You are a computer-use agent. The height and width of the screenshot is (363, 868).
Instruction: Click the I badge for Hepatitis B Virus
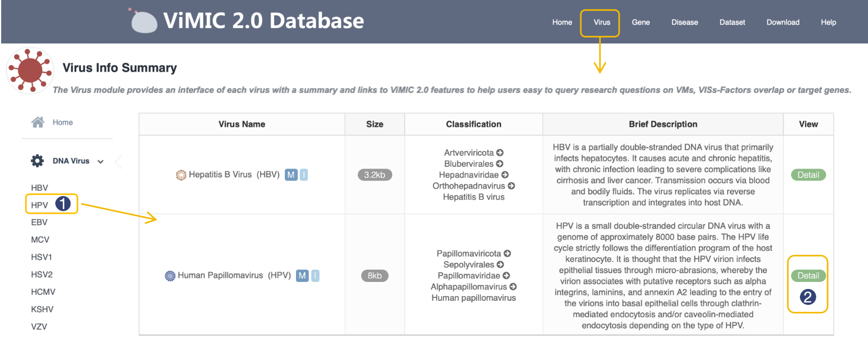pos(304,174)
